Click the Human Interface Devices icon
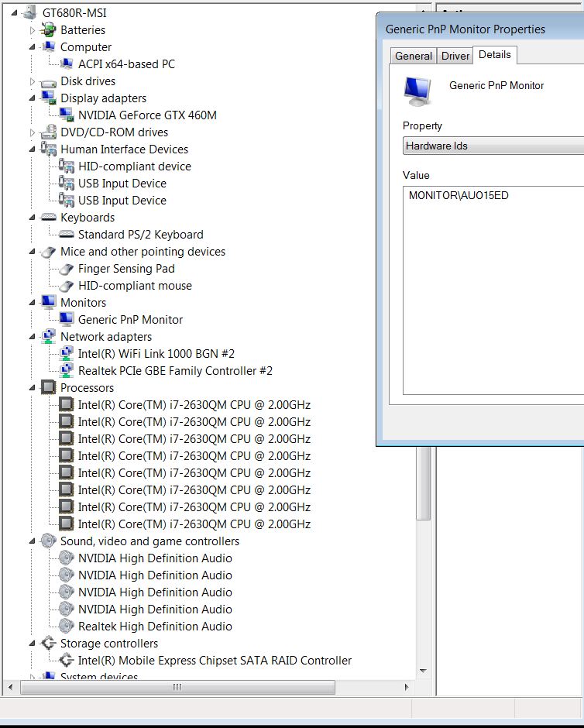This screenshot has height=728, width=584. [48, 149]
